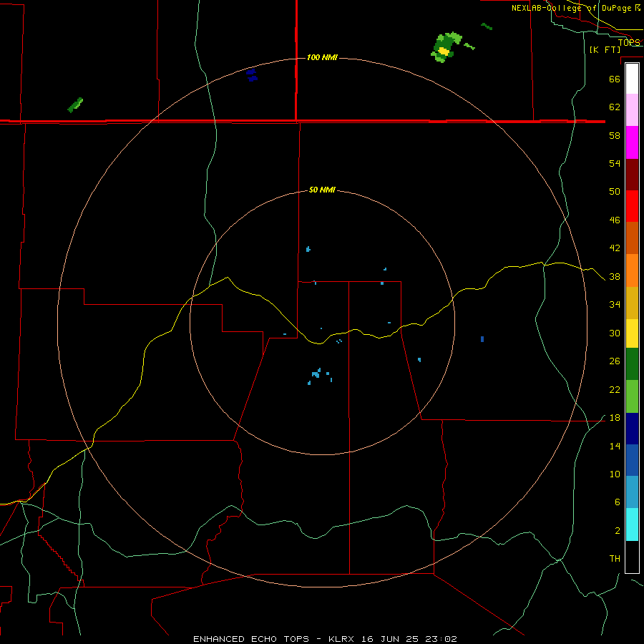
Task: Select the bright red legend swatch
Action: point(632,206)
